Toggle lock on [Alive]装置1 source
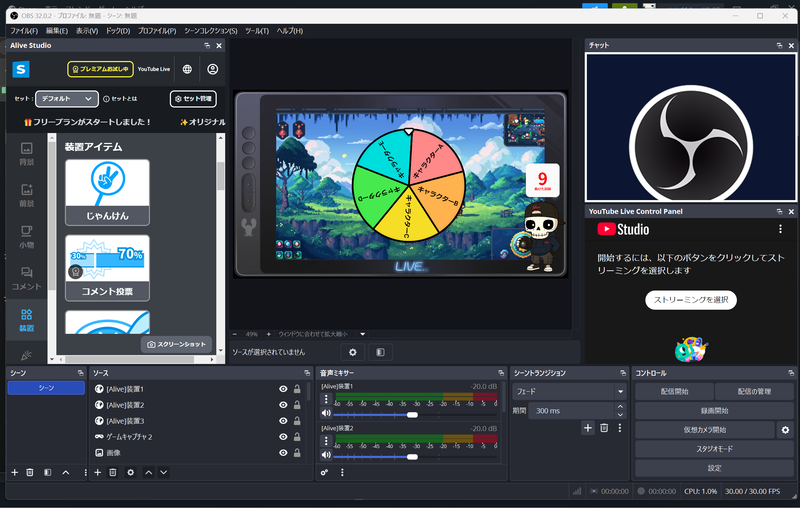This screenshot has height=508, width=800. tap(297, 389)
